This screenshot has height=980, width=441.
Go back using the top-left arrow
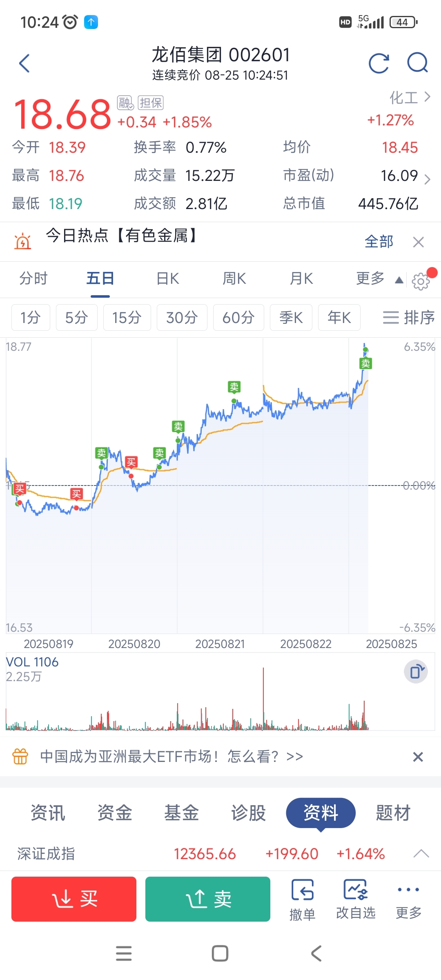coord(24,63)
